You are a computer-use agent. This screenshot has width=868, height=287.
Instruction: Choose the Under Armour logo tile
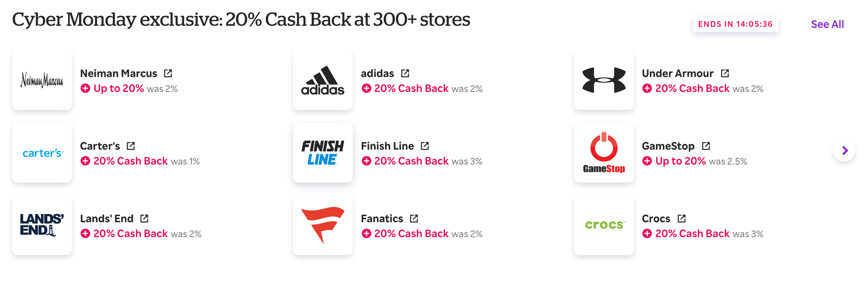[604, 80]
